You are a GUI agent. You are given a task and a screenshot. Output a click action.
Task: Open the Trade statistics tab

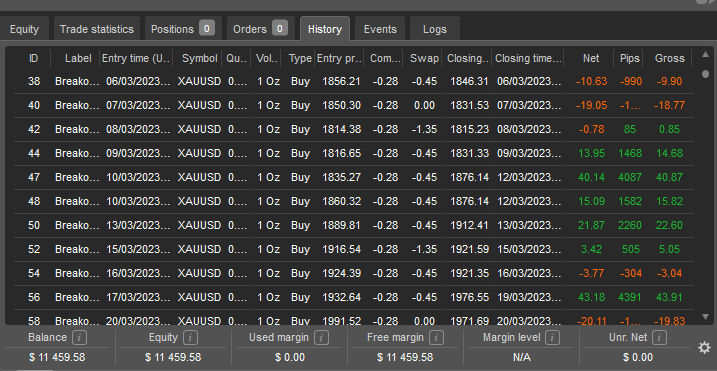(97, 29)
